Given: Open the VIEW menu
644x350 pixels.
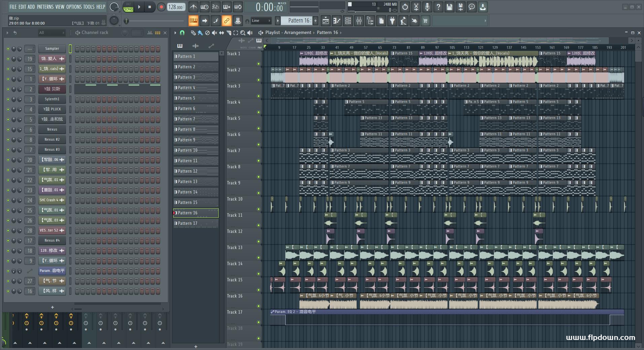Looking at the screenshot, I should pos(60,7).
